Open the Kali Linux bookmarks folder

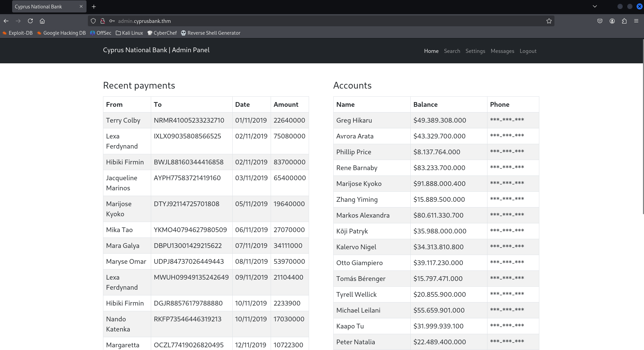click(129, 33)
